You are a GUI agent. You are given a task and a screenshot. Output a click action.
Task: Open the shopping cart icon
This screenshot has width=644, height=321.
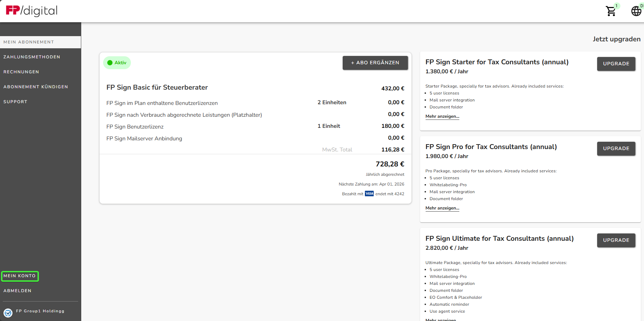[611, 11]
